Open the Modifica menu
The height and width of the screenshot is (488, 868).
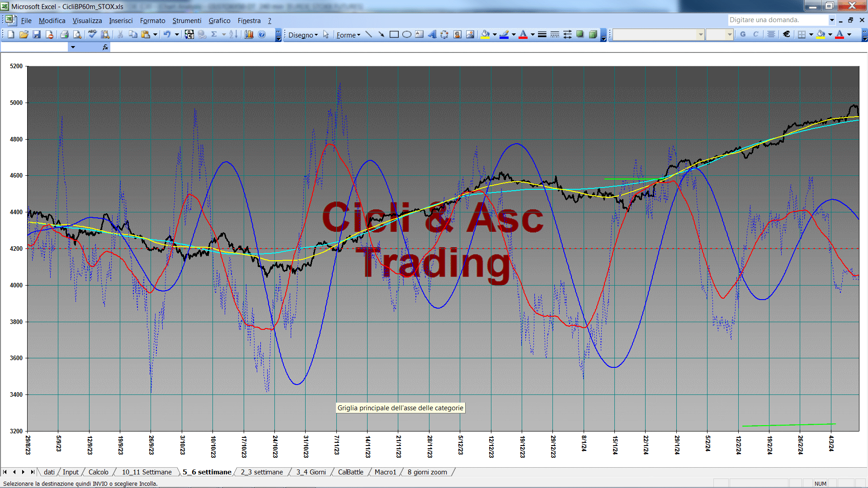(52, 21)
